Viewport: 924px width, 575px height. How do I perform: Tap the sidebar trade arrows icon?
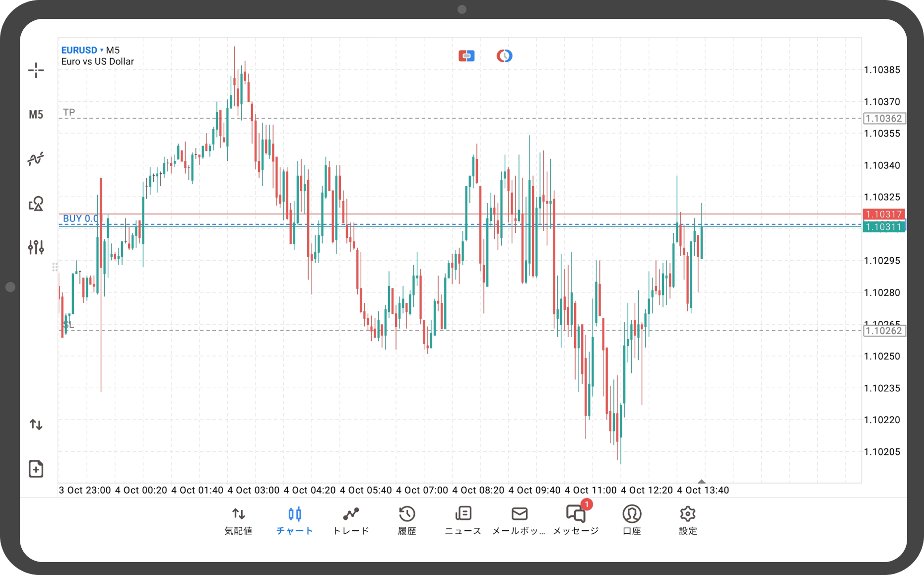point(36,425)
